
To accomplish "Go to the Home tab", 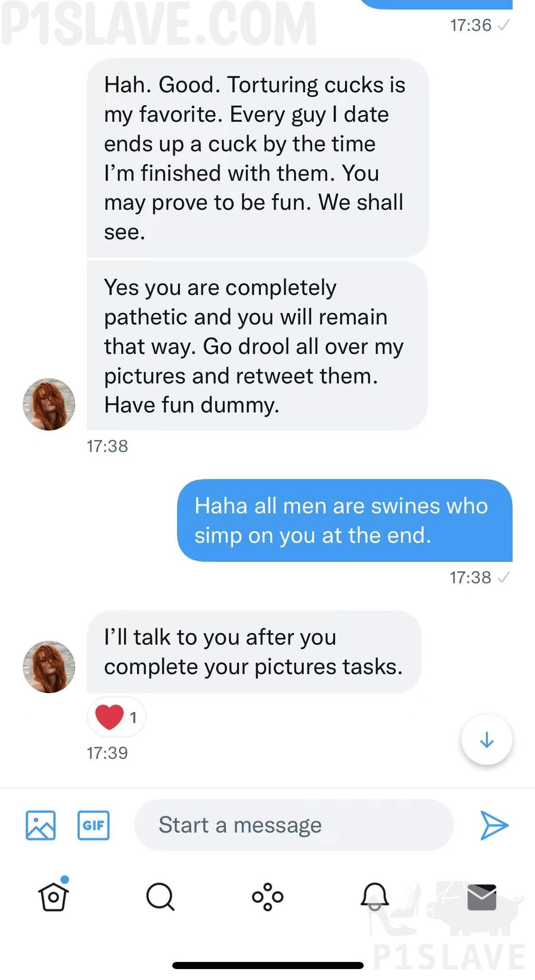I will (53, 896).
